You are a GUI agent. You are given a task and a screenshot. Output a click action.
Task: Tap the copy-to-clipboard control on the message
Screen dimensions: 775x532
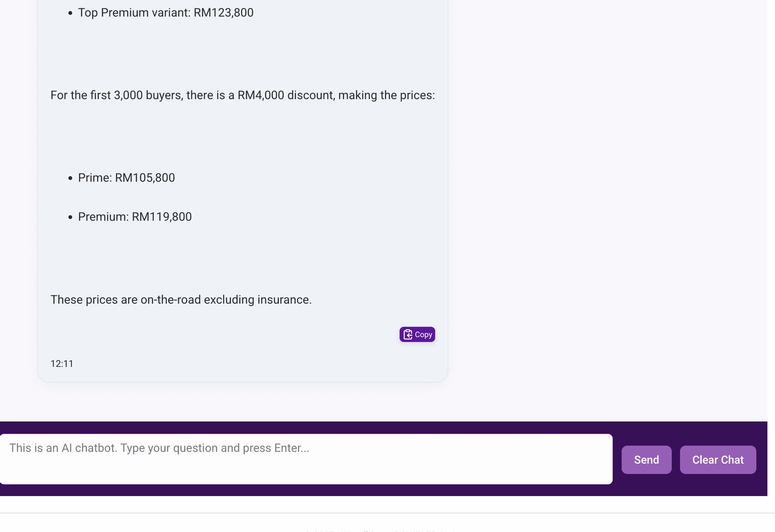[x=417, y=334]
